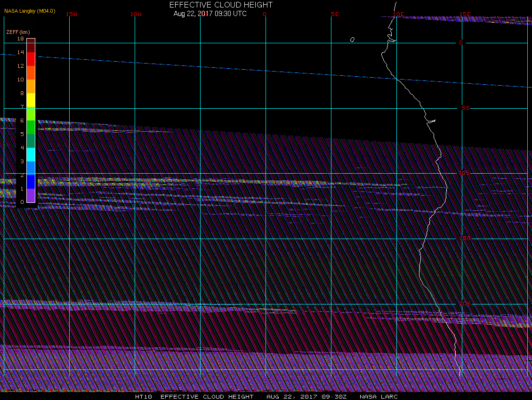Select the '1' colorbar scale value
The image size is (532, 400).
[22, 189]
